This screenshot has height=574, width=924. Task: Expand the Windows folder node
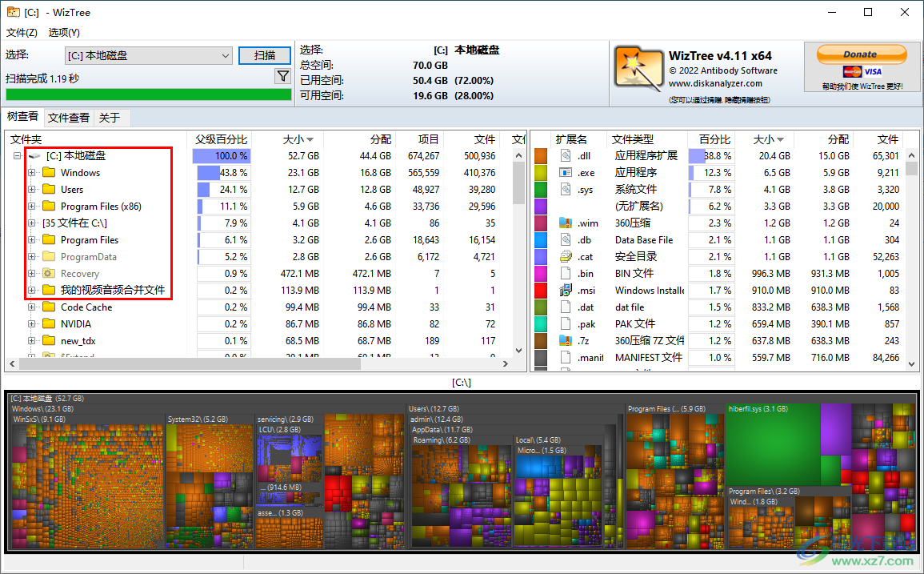tap(31, 172)
